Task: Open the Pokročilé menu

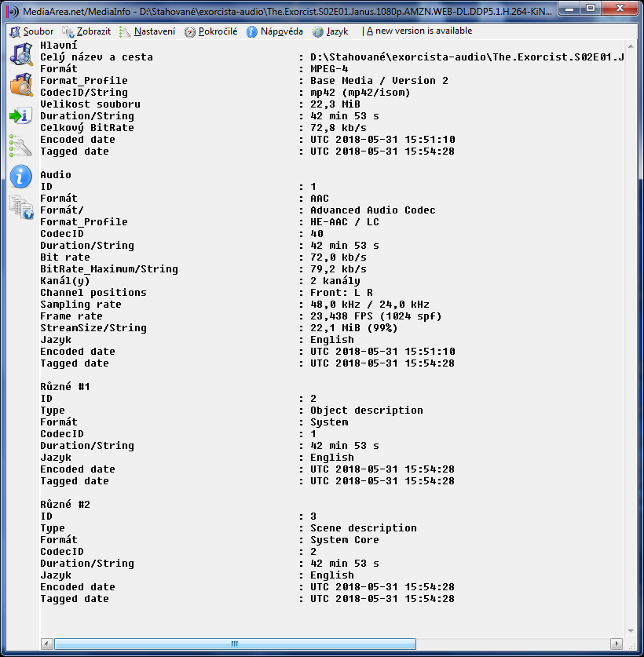Action: coord(211,31)
